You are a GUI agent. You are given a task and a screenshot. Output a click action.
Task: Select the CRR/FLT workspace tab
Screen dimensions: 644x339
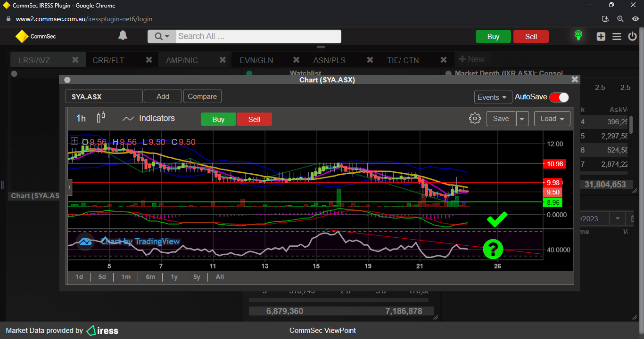pos(108,60)
